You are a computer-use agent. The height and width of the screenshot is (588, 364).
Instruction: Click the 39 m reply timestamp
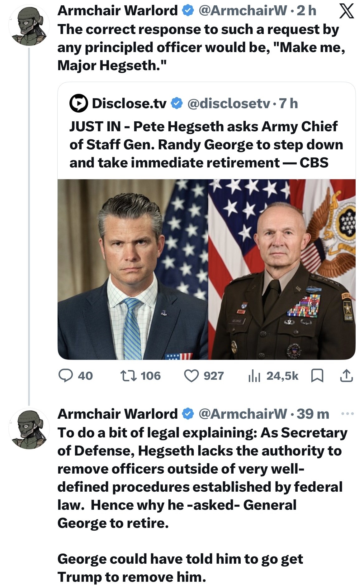313,414
